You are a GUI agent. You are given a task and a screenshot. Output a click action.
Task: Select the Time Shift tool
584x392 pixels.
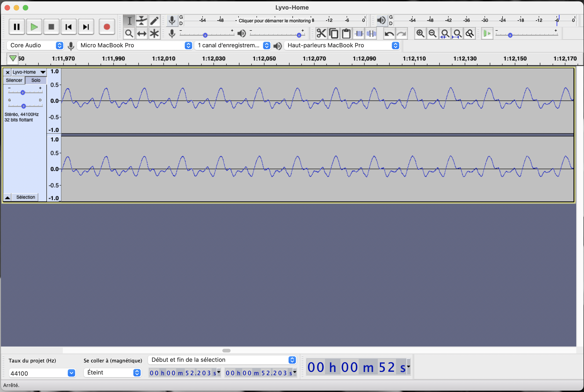click(142, 33)
